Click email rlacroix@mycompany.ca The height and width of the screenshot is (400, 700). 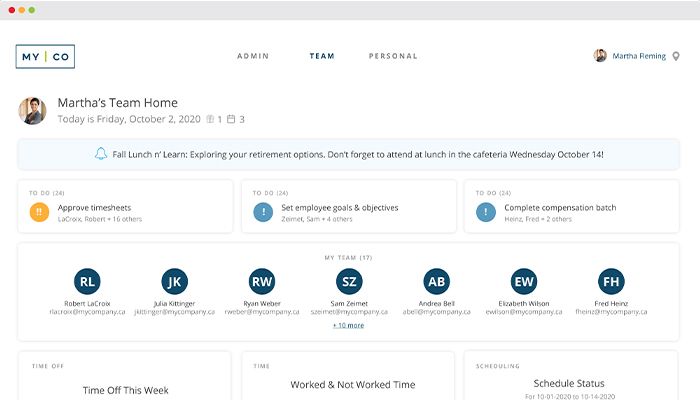[87, 312]
